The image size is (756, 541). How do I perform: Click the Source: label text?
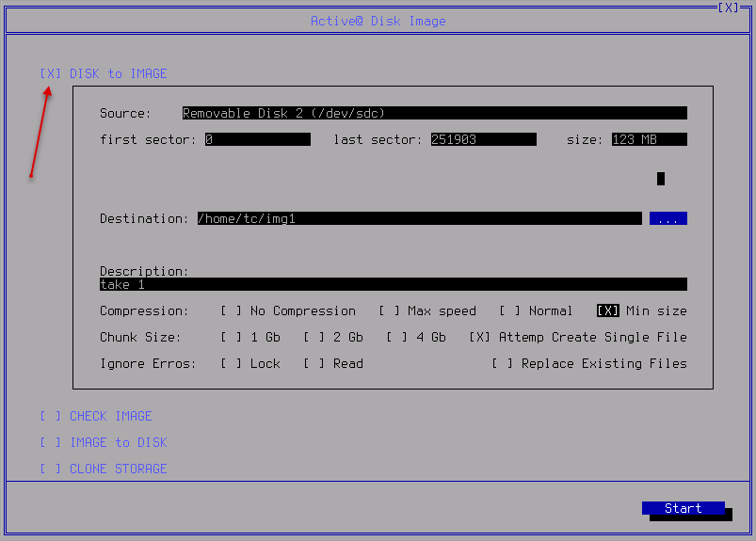(x=125, y=113)
